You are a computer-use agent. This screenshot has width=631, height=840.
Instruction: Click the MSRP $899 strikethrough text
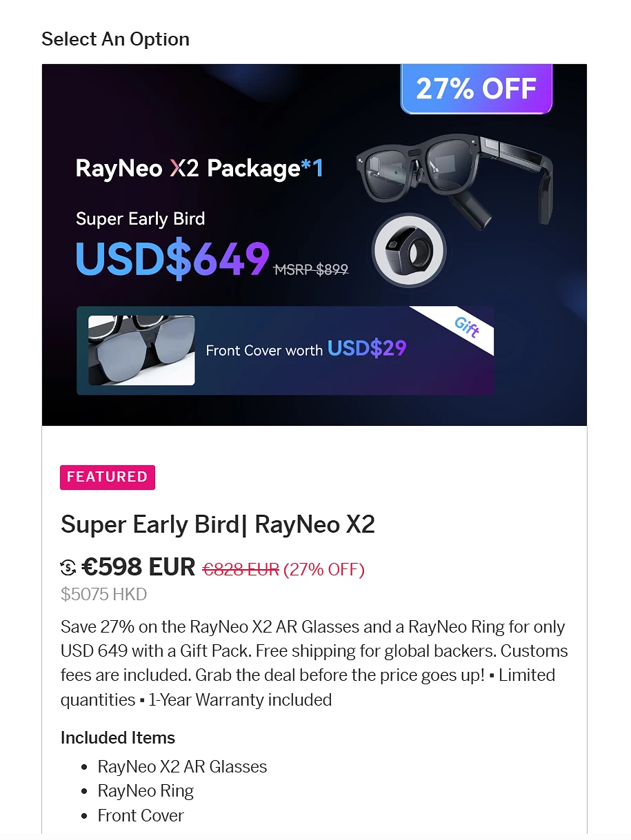pos(311,270)
